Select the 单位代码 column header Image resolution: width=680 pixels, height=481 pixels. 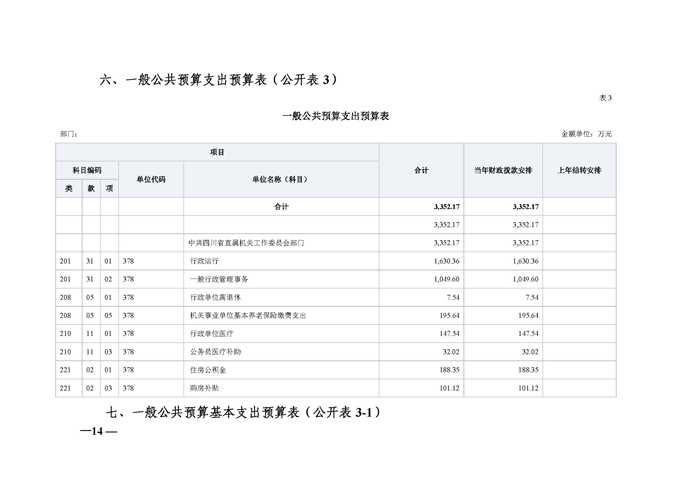click(x=150, y=179)
